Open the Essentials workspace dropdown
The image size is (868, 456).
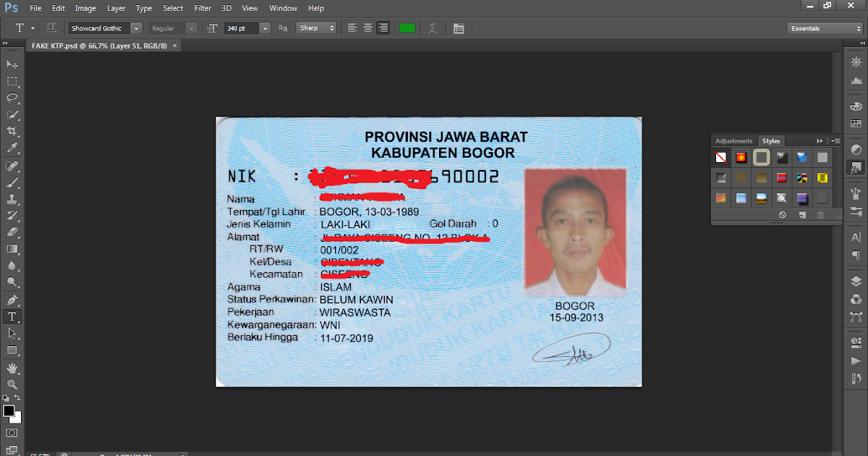pyautogui.click(x=825, y=28)
